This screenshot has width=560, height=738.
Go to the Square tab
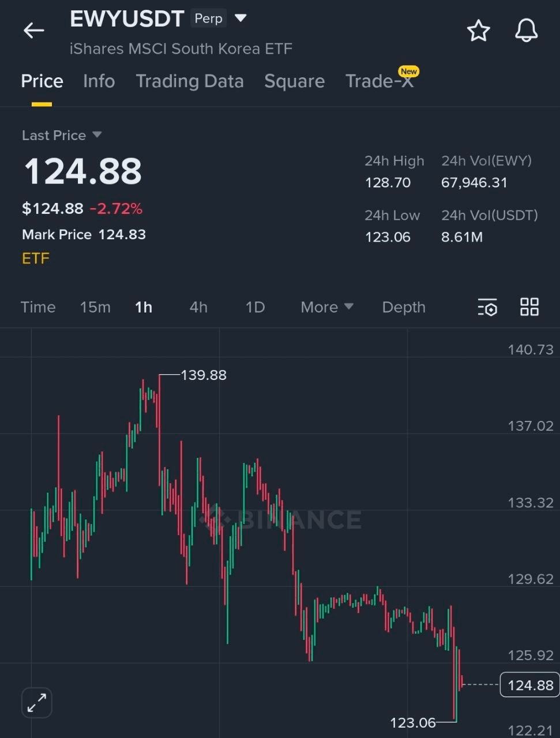pyautogui.click(x=294, y=81)
